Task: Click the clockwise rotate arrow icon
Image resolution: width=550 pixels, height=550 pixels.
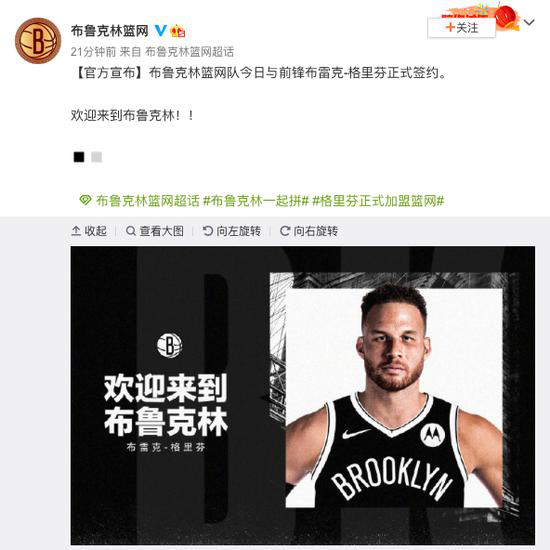Action: (285, 231)
